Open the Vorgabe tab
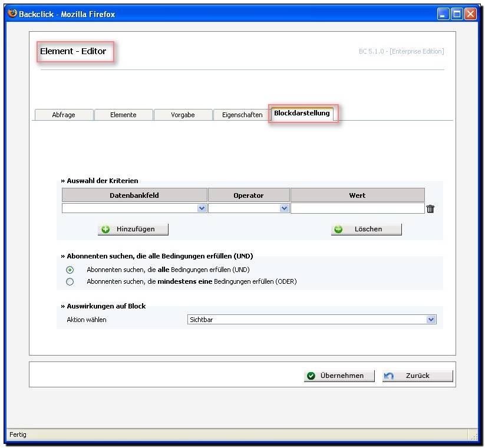The width and height of the screenshot is (485, 448). [183, 115]
